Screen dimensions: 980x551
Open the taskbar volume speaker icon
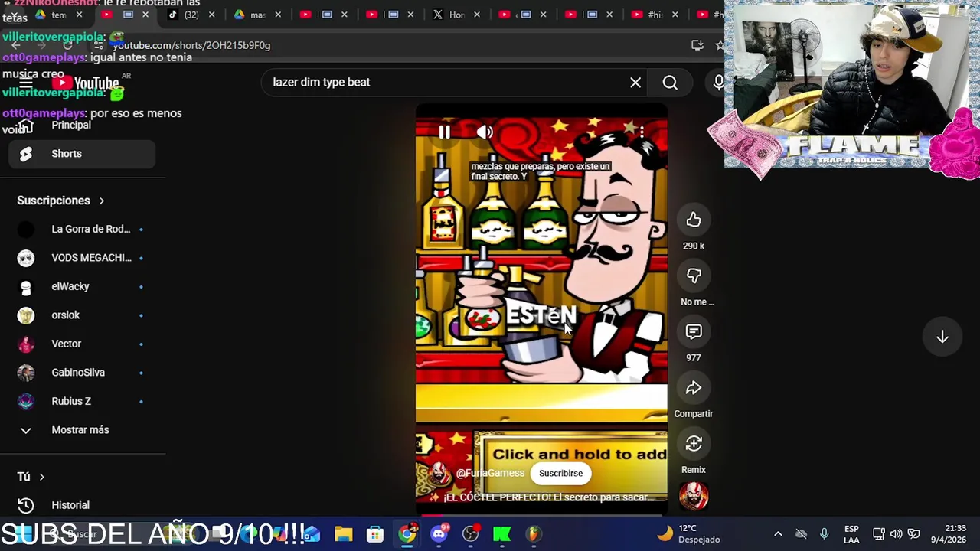[896, 534]
